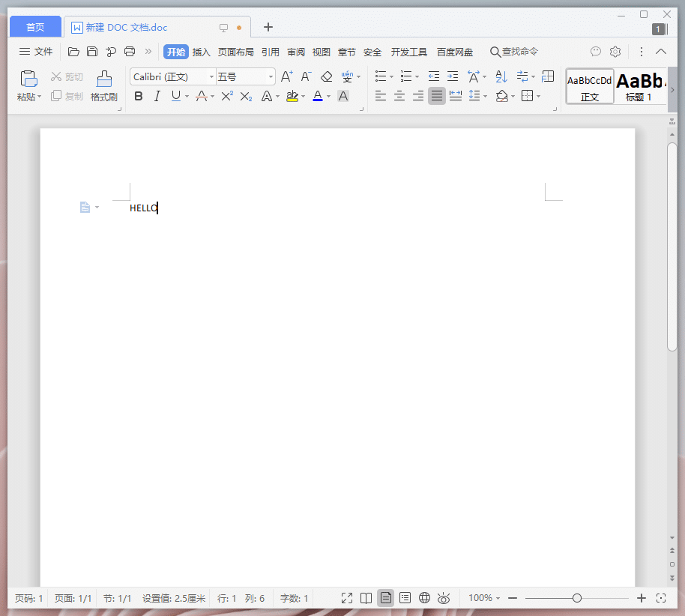The width and height of the screenshot is (685, 616).
Task: Click the zoom slider handle
Action: pos(576,598)
